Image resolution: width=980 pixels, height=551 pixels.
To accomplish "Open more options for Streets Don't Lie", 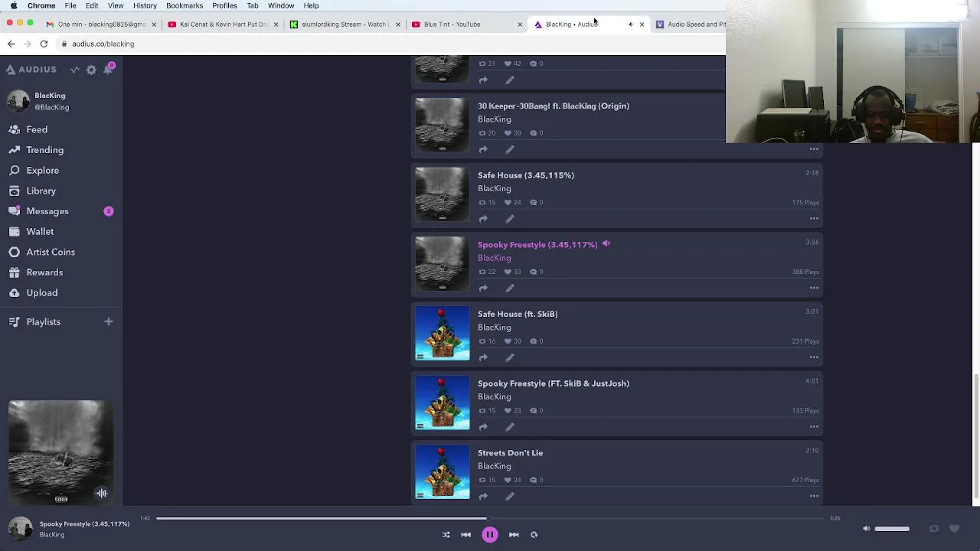I will [x=814, y=497].
